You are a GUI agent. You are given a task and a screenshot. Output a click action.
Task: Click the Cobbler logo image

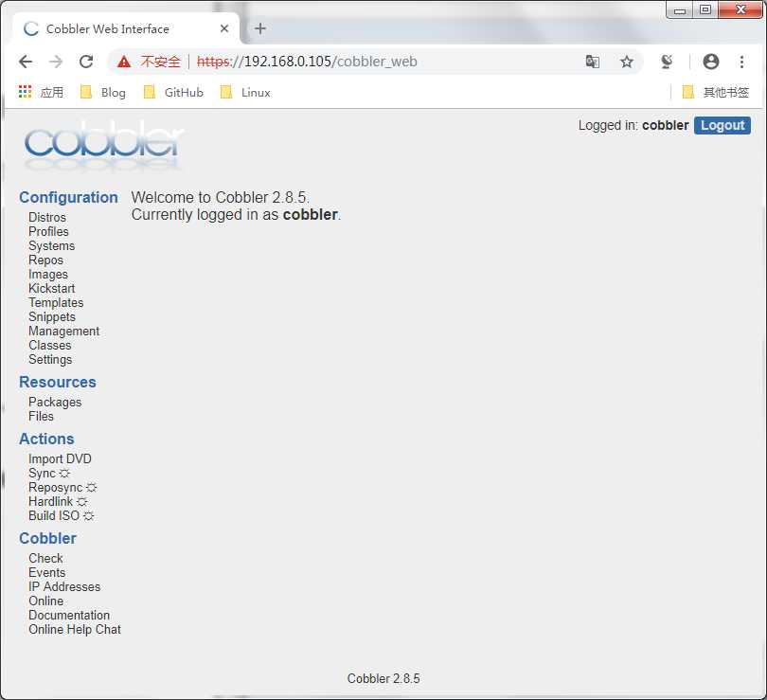103,144
